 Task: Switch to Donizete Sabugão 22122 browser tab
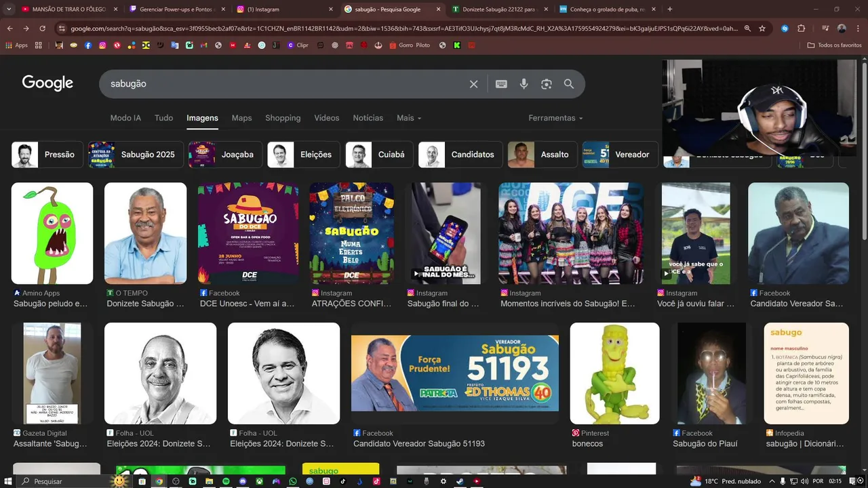pos(499,9)
